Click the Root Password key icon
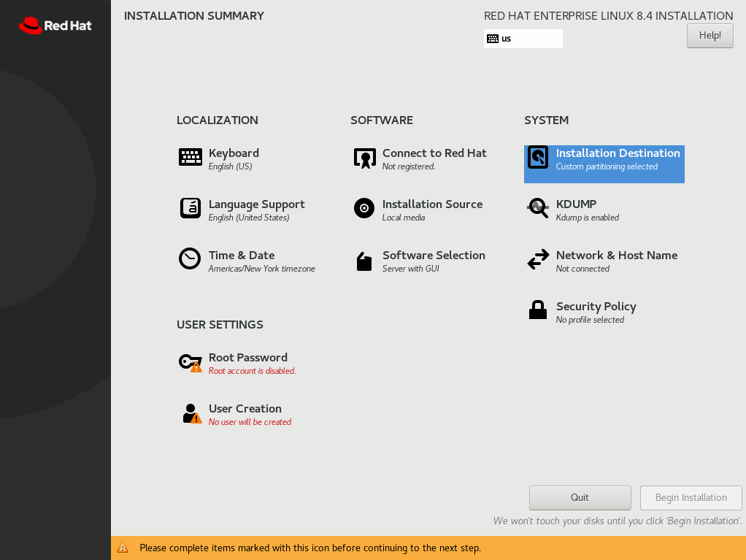 191,363
